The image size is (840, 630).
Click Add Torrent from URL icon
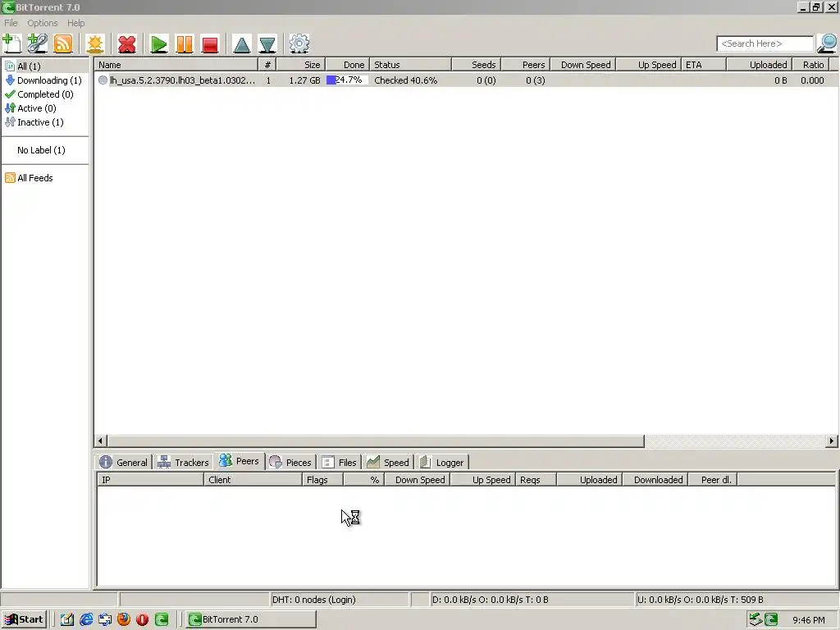38,43
